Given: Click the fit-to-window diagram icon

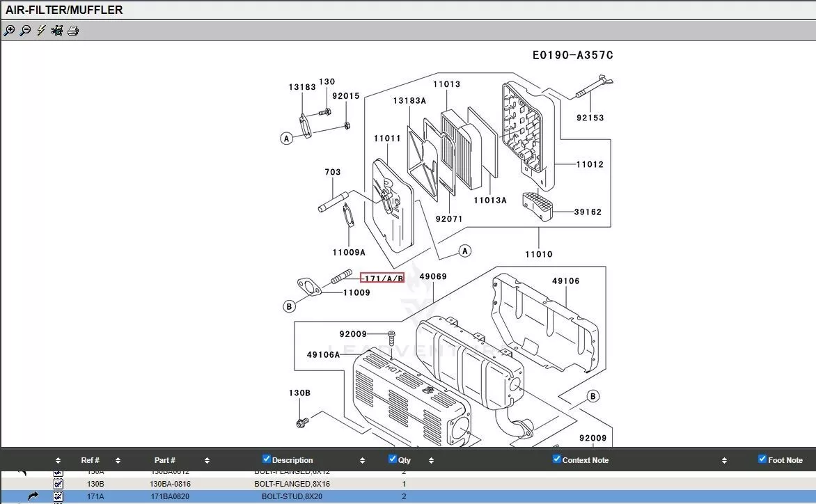Looking at the screenshot, I should coord(57,31).
